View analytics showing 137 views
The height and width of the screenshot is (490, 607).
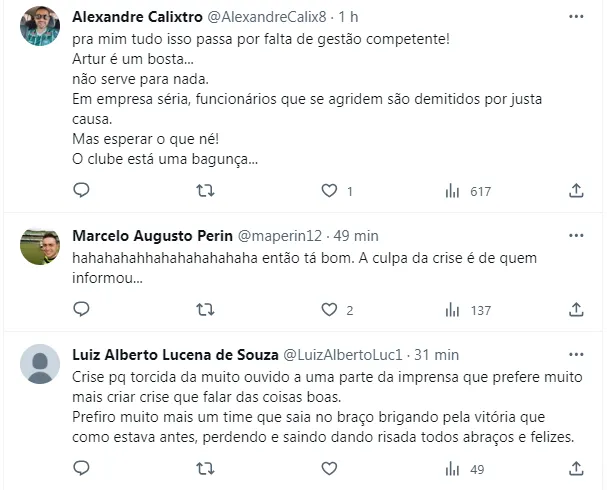467,310
